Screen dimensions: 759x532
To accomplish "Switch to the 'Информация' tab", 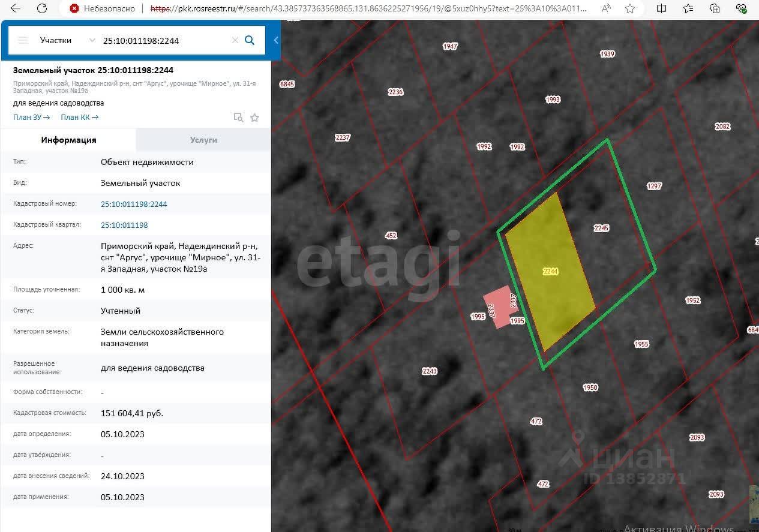I will [x=68, y=140].
